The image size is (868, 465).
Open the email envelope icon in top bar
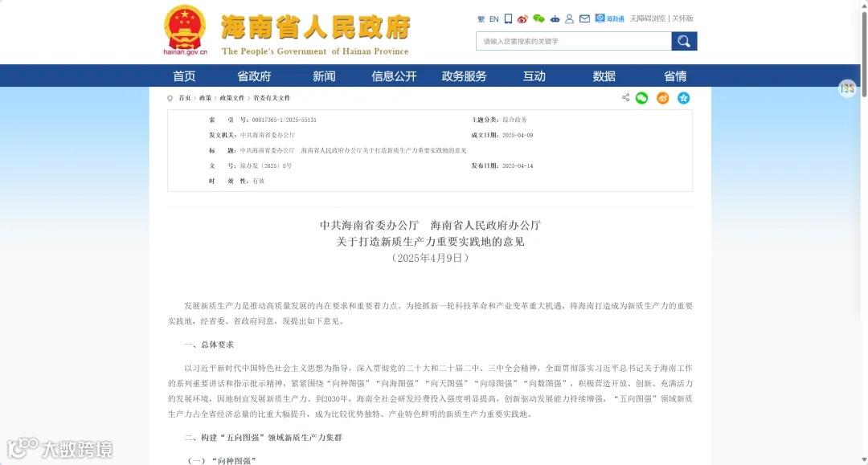(583, 18)
